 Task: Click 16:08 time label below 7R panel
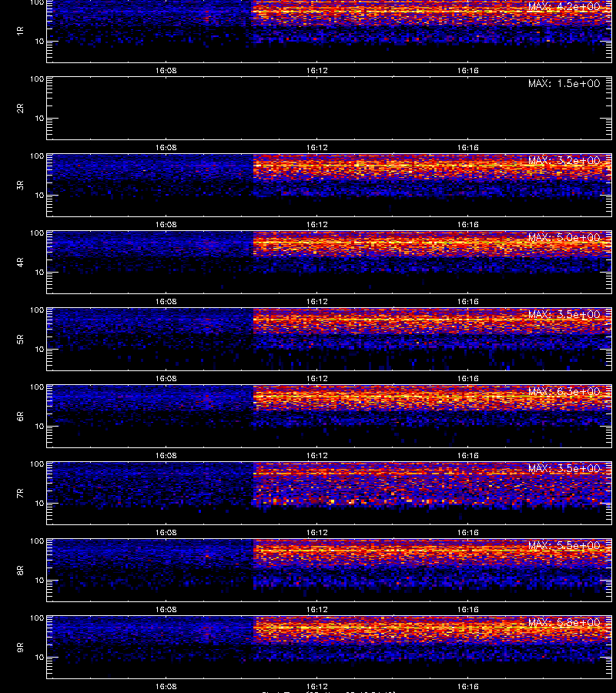coord(166,533)
